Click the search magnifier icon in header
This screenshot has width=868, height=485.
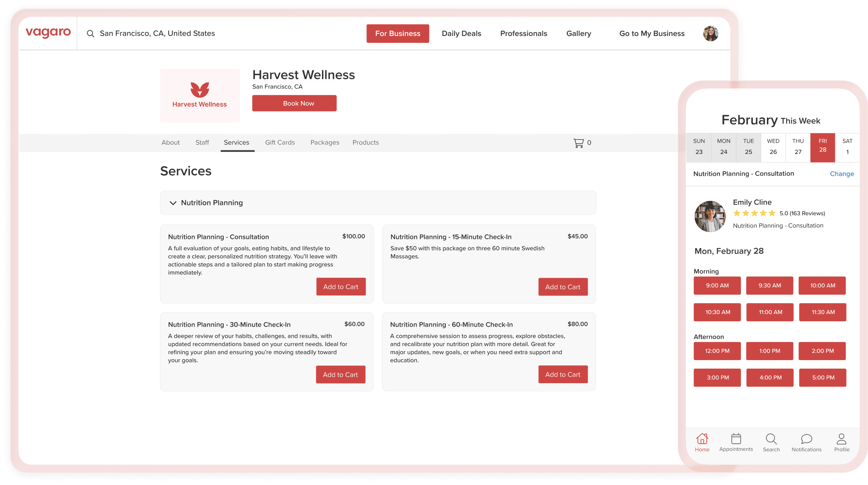pos(91,34)
